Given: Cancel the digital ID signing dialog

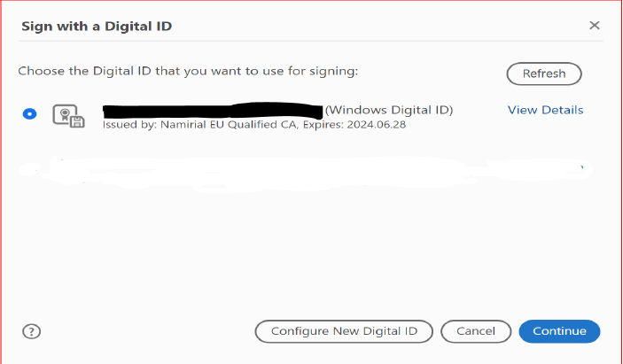Looking at the screenshot, I should tap(476, 331).
